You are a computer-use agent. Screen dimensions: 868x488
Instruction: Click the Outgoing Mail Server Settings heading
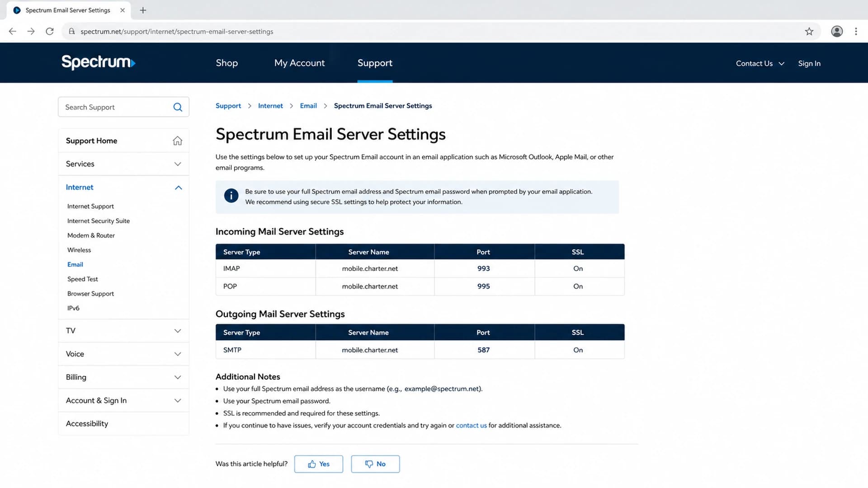280,314
